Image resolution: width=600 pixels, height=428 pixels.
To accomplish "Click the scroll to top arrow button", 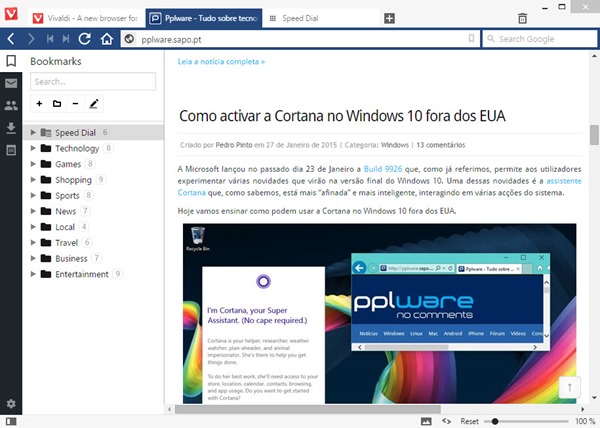I will [x=569, y=387].
